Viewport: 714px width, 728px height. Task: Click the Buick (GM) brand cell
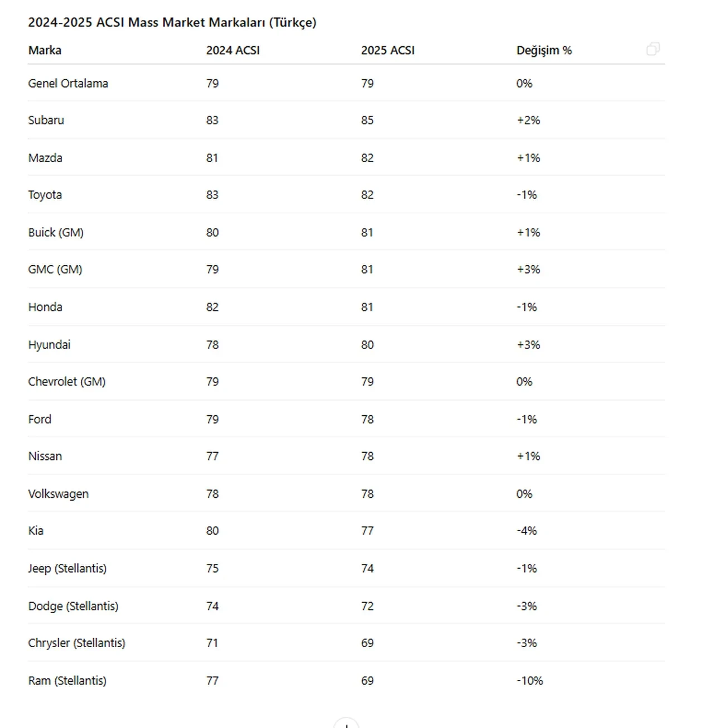(x=56, y=232)
